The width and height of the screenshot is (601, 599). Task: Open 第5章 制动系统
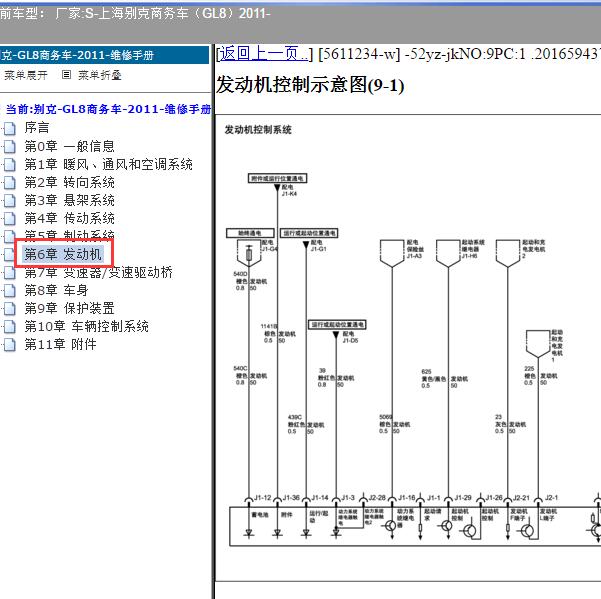point(69,235)
